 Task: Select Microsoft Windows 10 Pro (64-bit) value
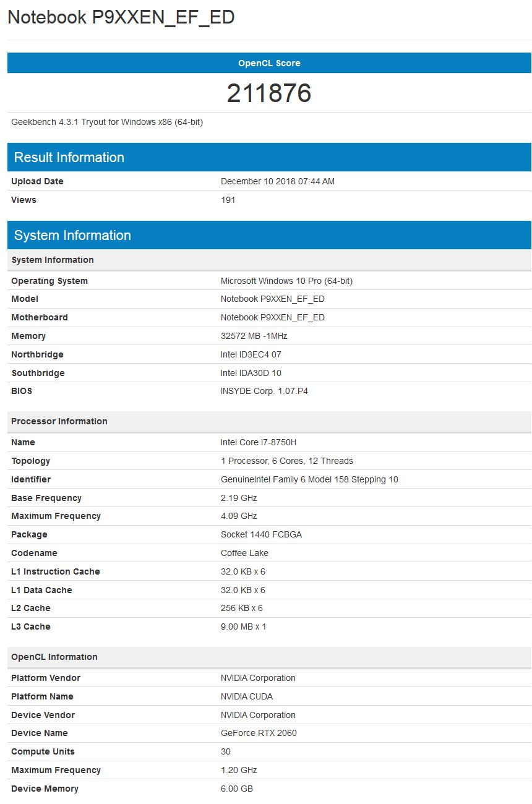286,281
